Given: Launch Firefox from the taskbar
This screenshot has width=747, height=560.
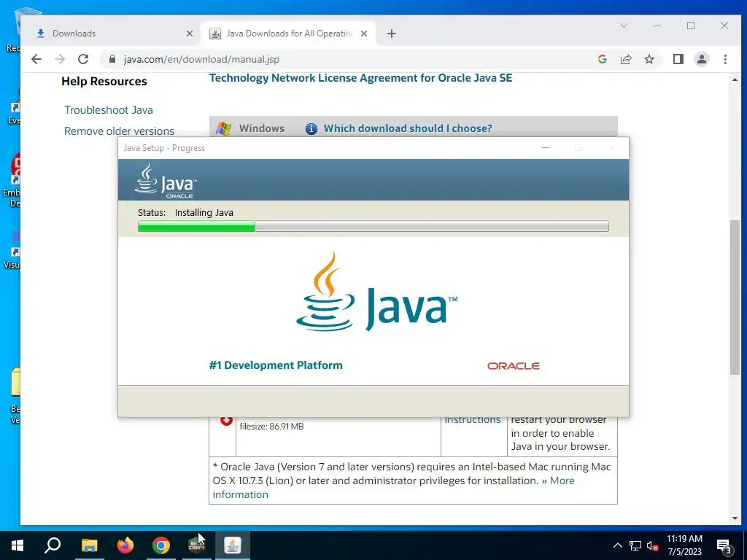Looking at the screenshot, I should point(125,545).
